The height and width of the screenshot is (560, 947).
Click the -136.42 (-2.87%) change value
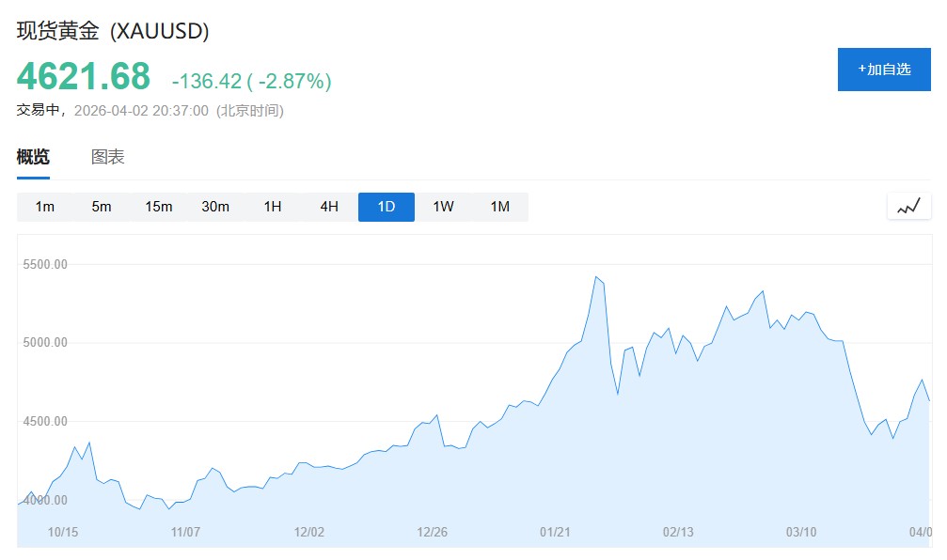(x=251, y=82)
